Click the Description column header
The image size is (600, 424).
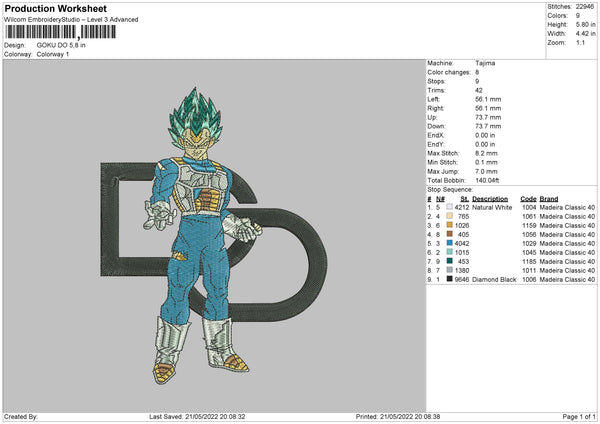(490, 199)
